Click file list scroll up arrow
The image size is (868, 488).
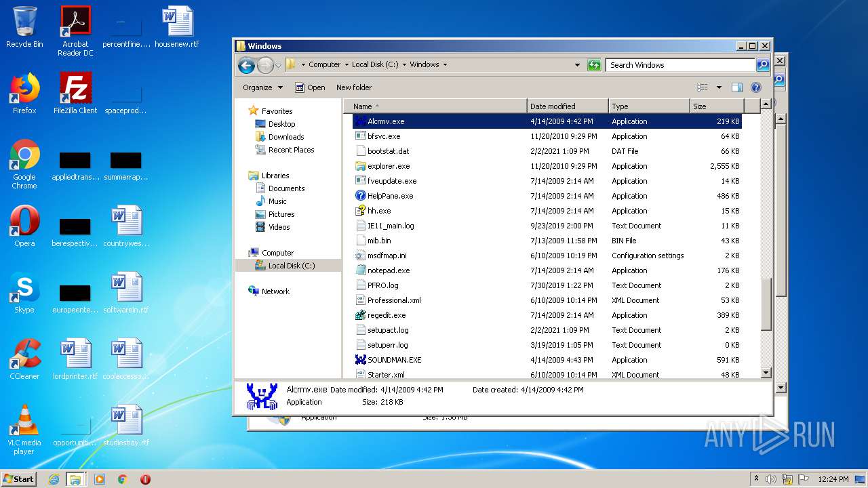[766, 104]
